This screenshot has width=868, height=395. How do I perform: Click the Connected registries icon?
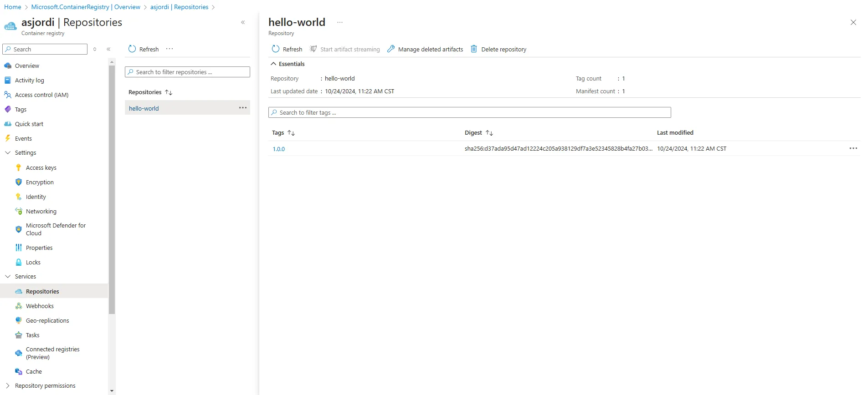click(19, 353)
